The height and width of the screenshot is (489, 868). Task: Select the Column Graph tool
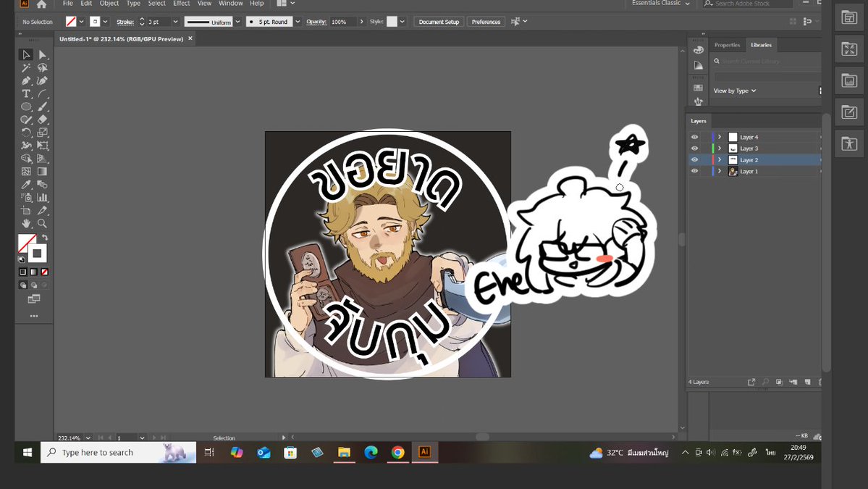pos(43,198)
